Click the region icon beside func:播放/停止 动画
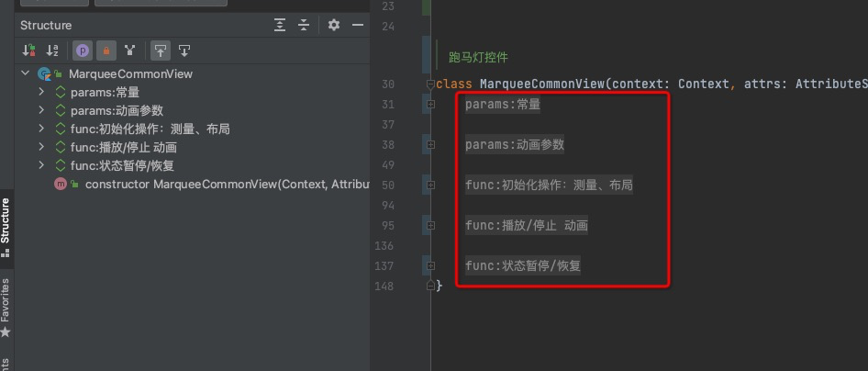 pyautogui.click(x=61, y=147)
